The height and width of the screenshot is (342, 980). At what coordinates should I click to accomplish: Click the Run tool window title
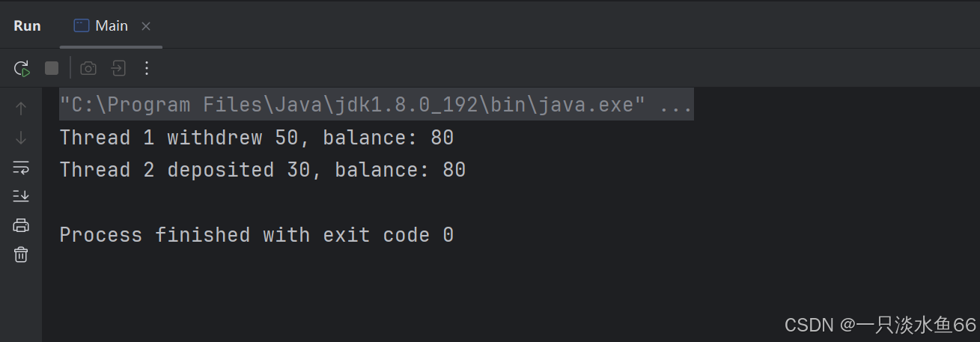click(x=27, y=26)
